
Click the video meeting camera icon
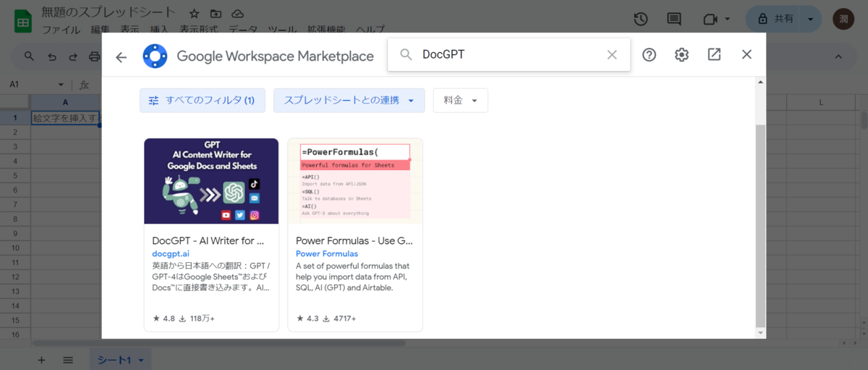[x=709, y=20]
